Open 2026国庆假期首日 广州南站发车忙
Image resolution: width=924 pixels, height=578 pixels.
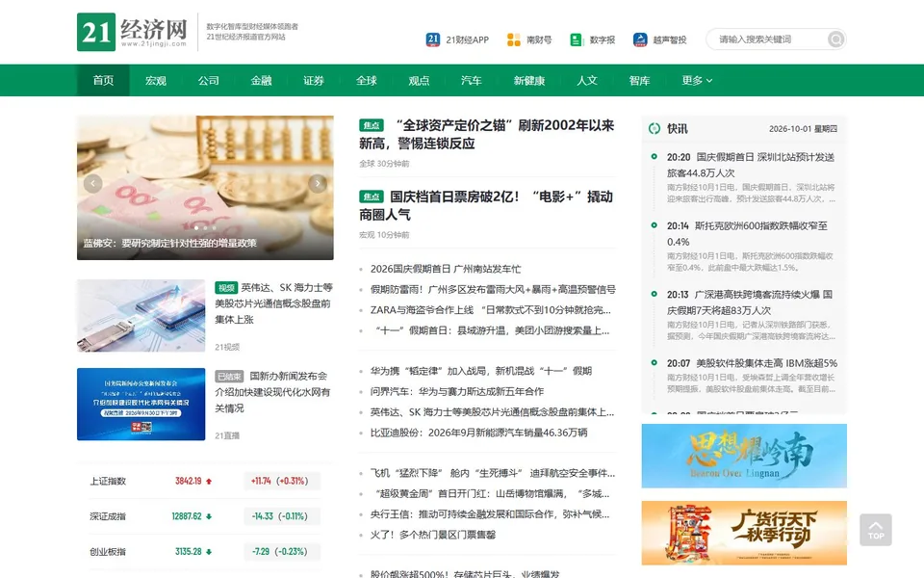click(446, 269)
